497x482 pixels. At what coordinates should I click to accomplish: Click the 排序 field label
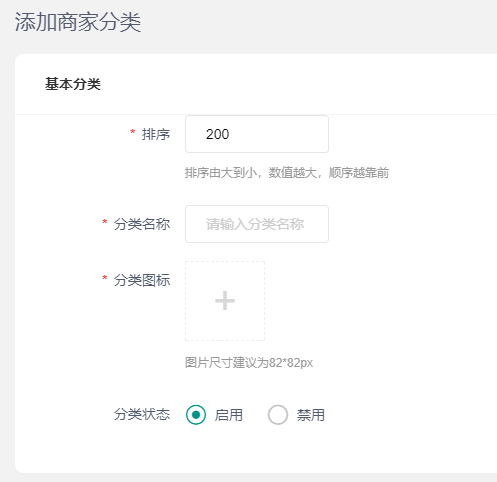(x=156, y=134)
